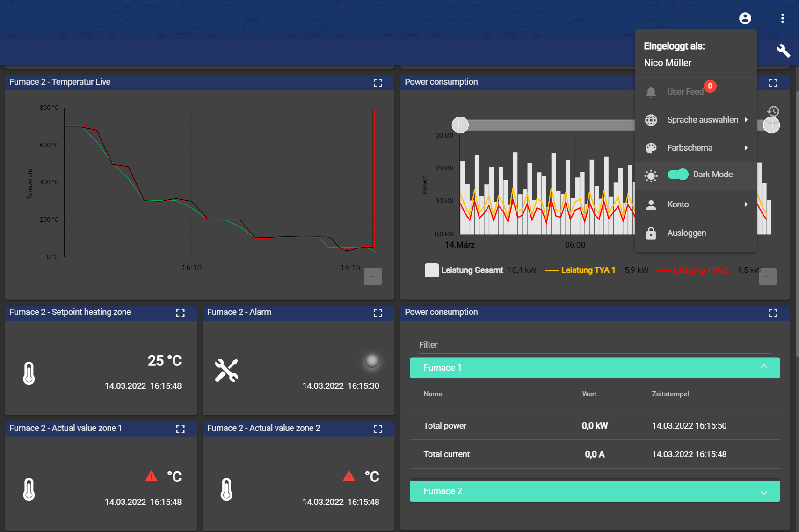Fullscreen the Setpoint heating zone widget
The image size is (799, 532).
pos(180,313)
